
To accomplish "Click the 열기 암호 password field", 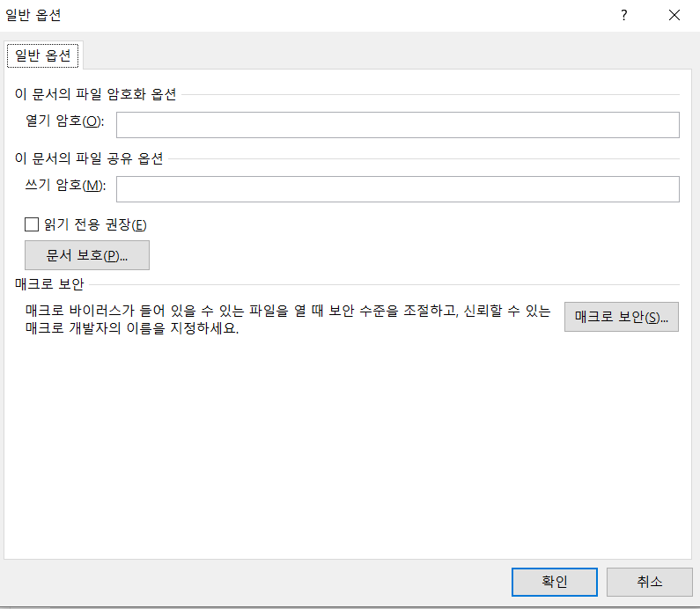I will tap(398, 125).
